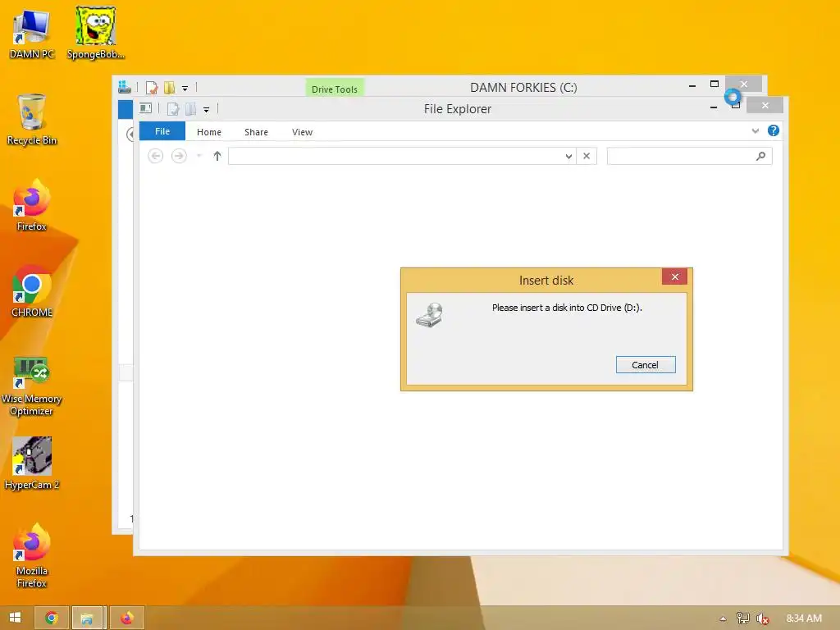840x630 pixels.
Task: Close the Insert disk dialog
Action: point(674,276)
